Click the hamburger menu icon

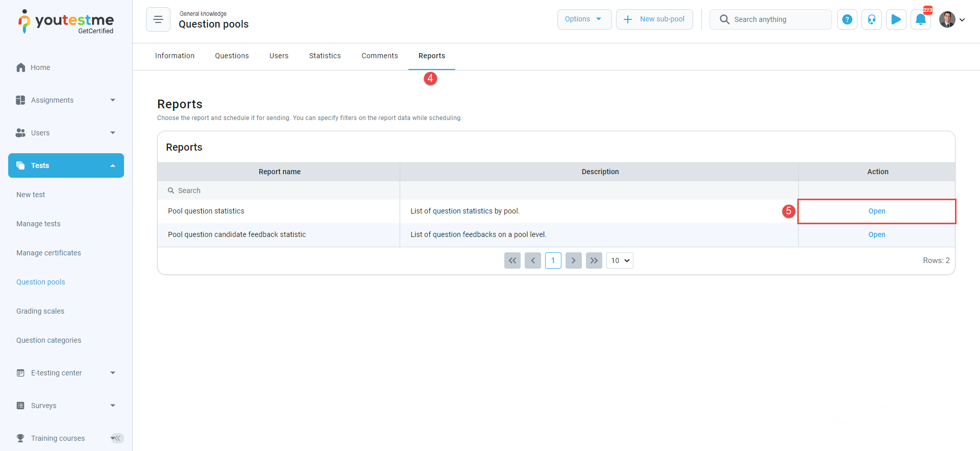158,19
